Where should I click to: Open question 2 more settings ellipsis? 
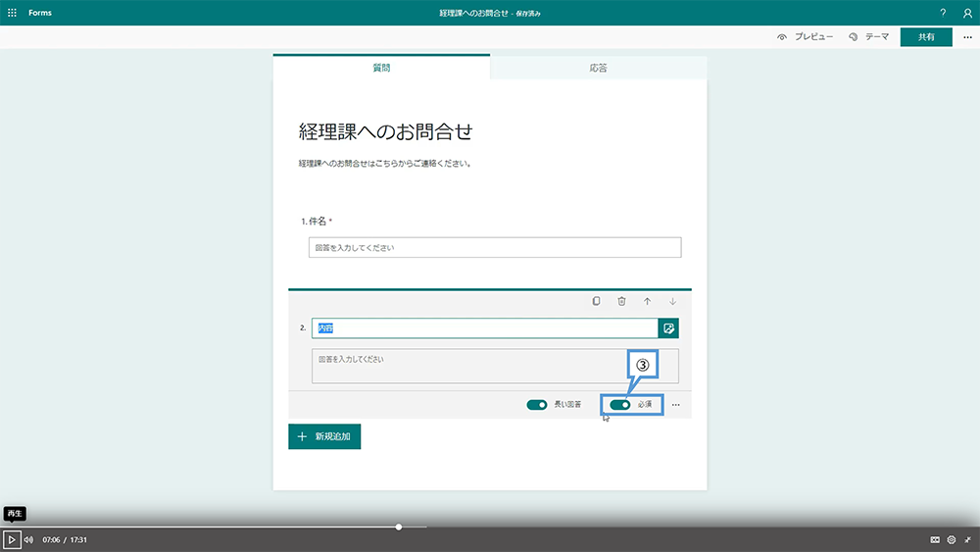pyautogui.click(x=675, y=405)
